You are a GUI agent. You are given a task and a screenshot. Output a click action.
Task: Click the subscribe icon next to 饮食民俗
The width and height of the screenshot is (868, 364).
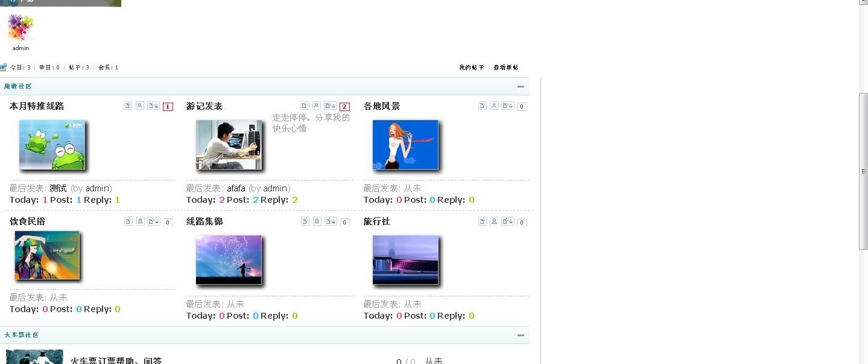coord(141,221)
